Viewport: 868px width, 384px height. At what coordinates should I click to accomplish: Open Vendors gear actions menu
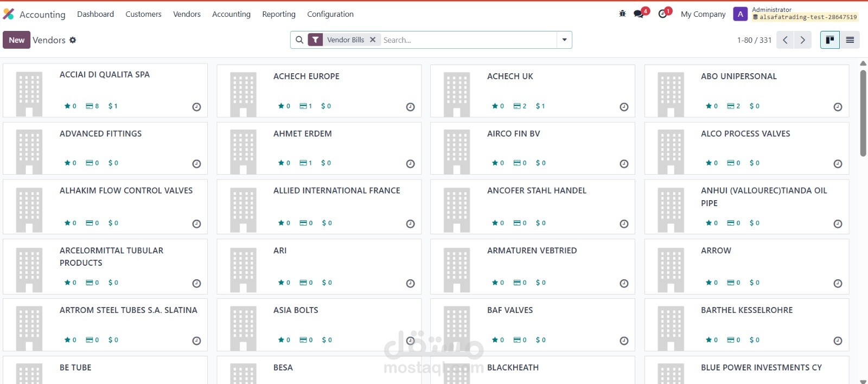click(73, 40)
